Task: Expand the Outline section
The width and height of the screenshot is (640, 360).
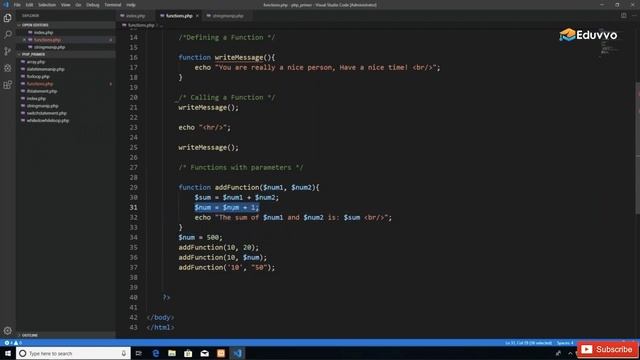Action: coord(65,335)
